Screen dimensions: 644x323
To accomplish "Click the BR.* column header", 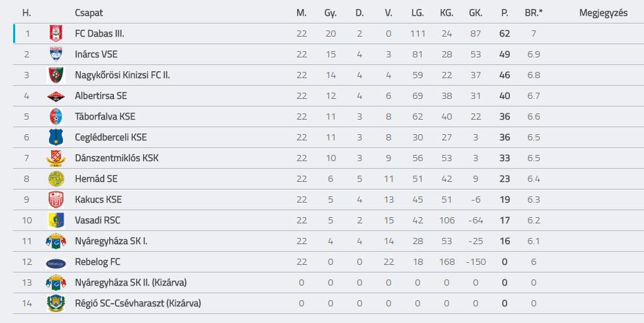I will tap(533, 12).
